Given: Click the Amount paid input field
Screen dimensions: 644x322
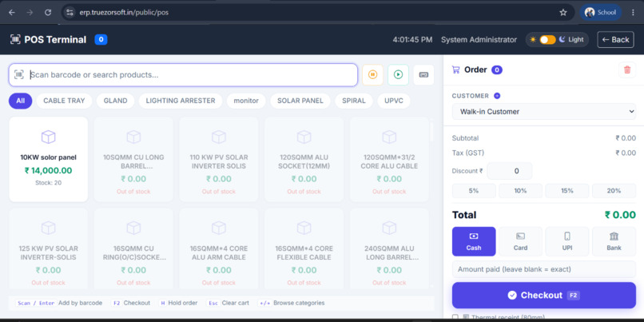Looking at the screenshot, I should click(x=544, y=269).
